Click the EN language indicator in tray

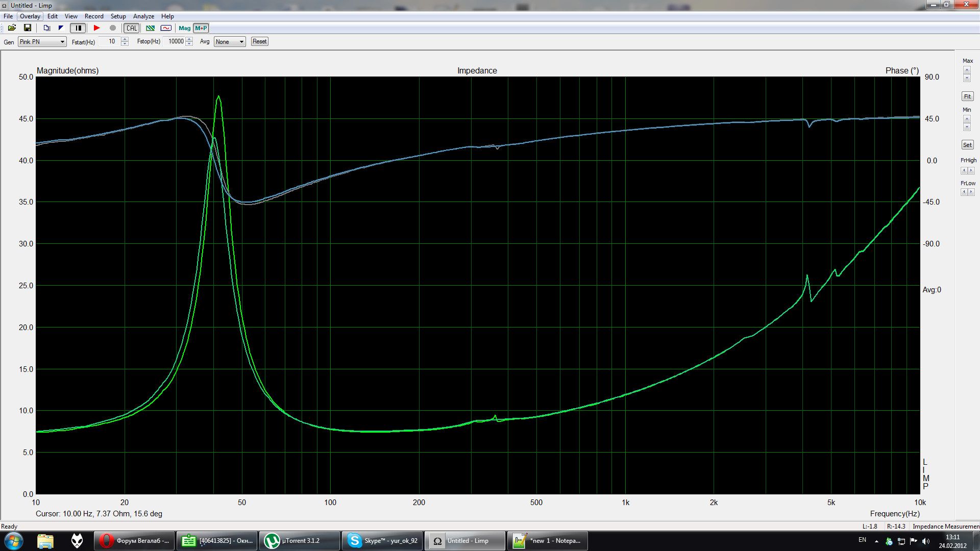[x=862, y=540]
